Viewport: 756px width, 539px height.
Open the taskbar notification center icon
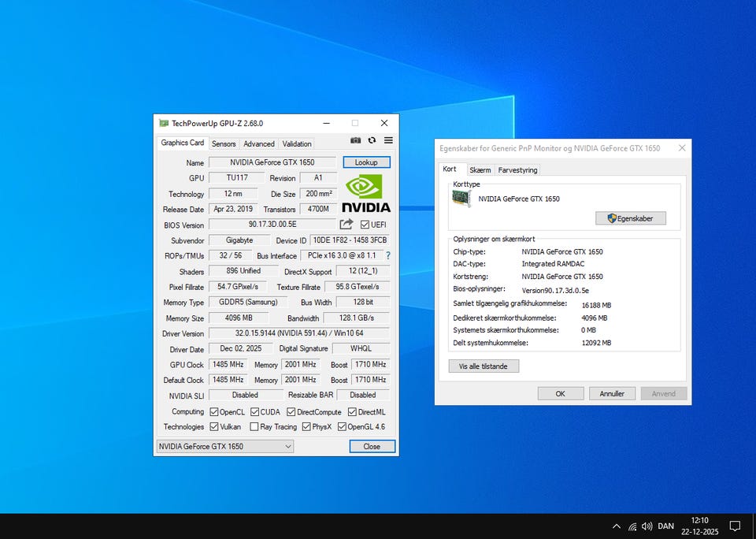click(x=734, y=526)
